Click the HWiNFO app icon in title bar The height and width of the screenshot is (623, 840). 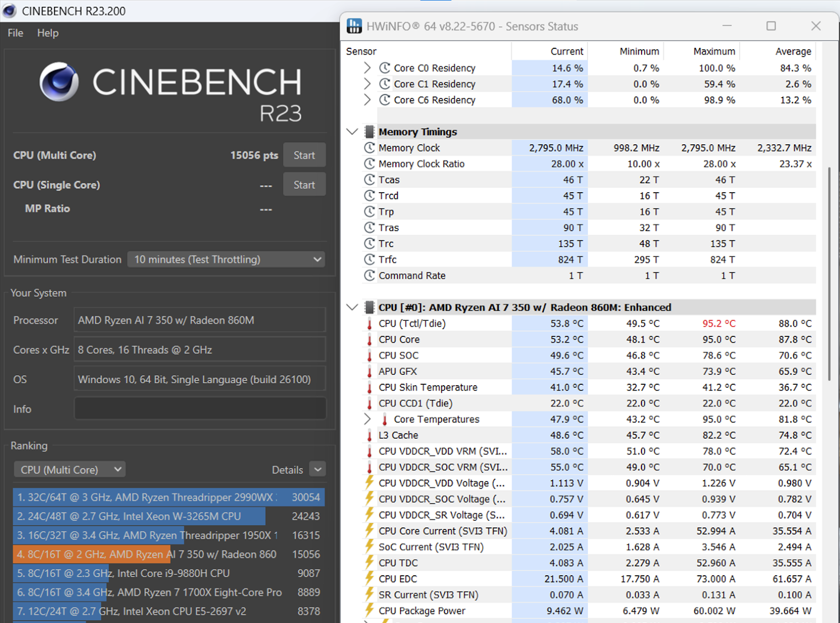[354, 26]
